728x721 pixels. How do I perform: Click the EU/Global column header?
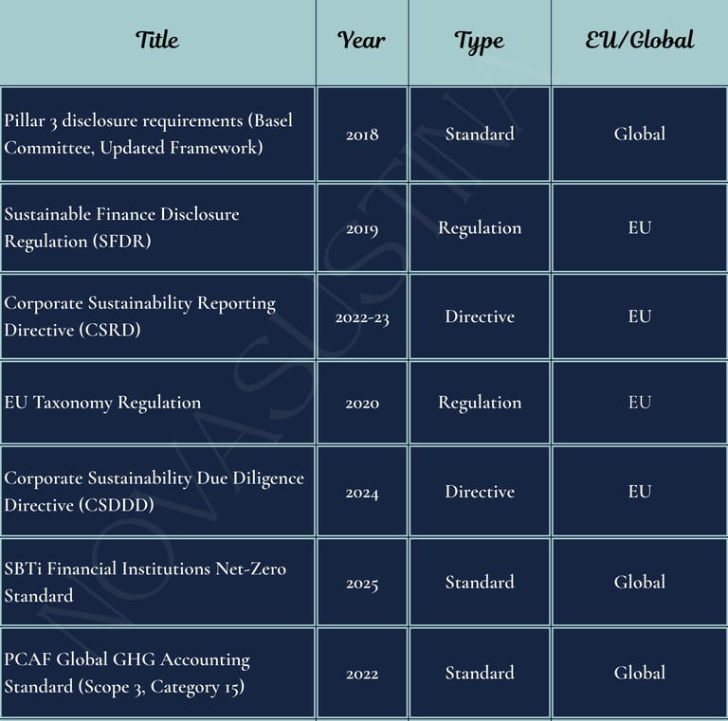tap(640, 40)
